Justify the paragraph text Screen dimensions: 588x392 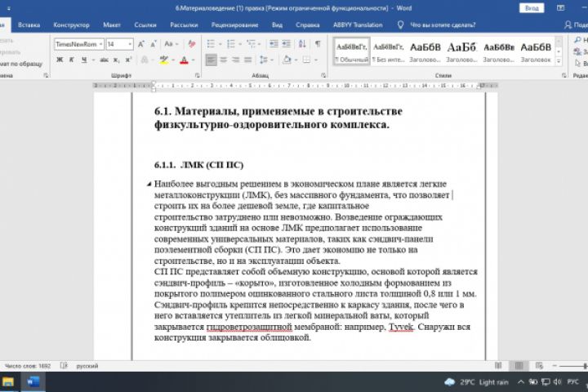(x=248, y=60)
